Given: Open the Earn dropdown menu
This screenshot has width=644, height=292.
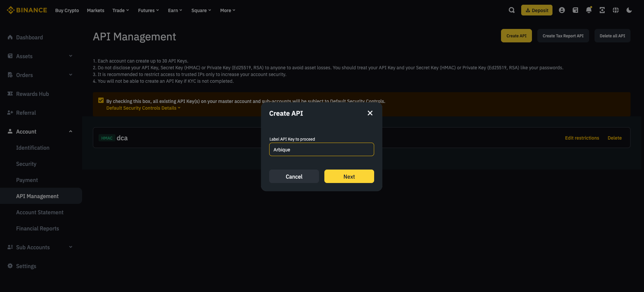Looking at the screenshot, I should point(175,10).
